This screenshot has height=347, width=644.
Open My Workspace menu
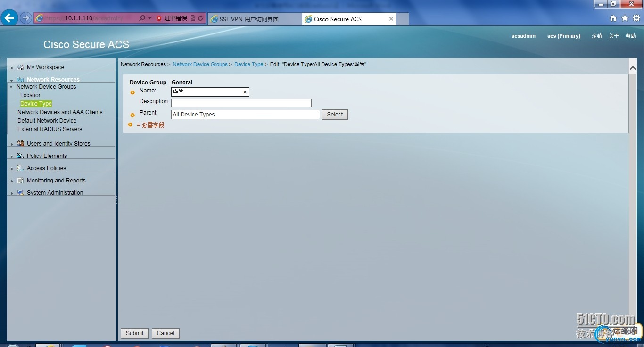(45, 67)
